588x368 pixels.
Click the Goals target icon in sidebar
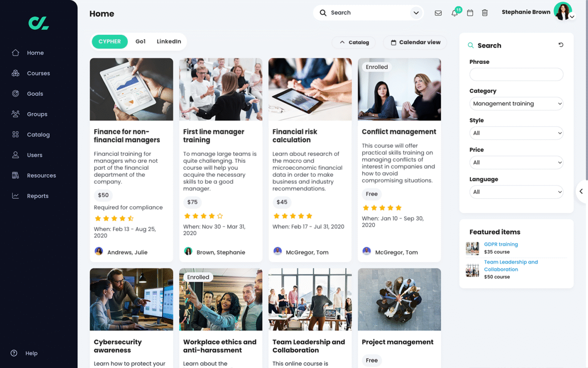(16, 93)
